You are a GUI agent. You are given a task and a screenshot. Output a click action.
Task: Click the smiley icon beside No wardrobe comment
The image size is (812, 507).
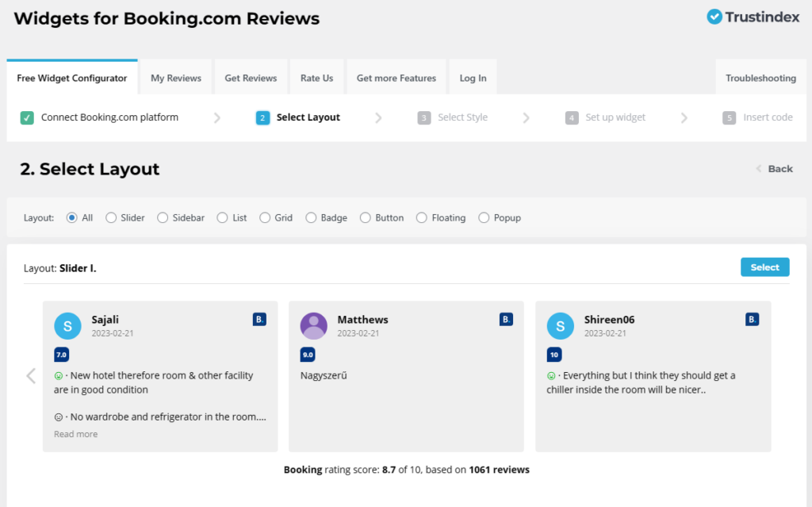58,416
